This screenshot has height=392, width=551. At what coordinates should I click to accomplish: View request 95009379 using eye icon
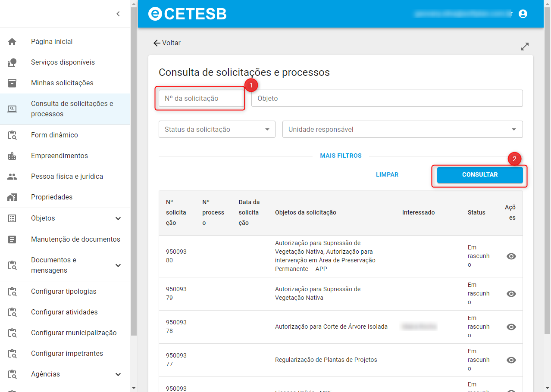[x=511, y=294]
